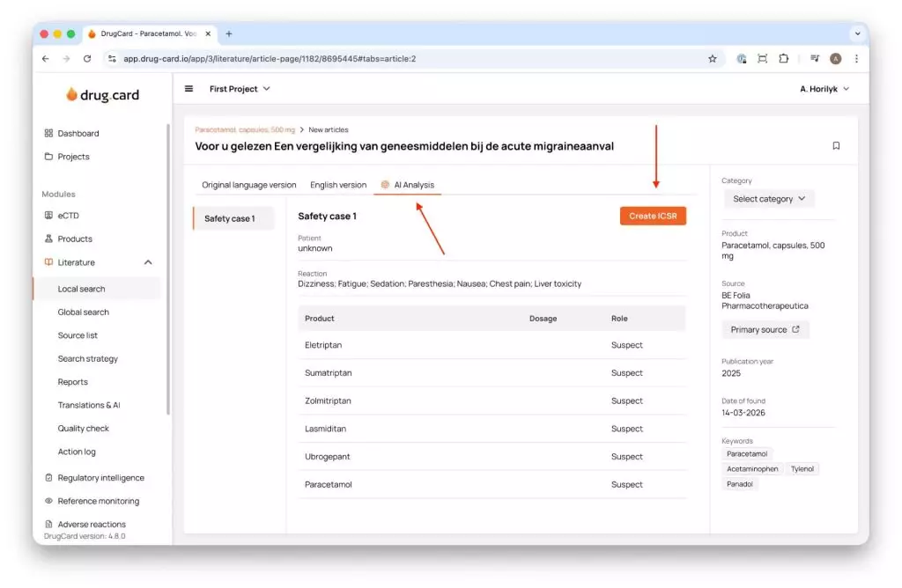Reload the page with refresh icon
Image resolution: width=902 pixels, height=588 pixels.
[x=87, y=59]
